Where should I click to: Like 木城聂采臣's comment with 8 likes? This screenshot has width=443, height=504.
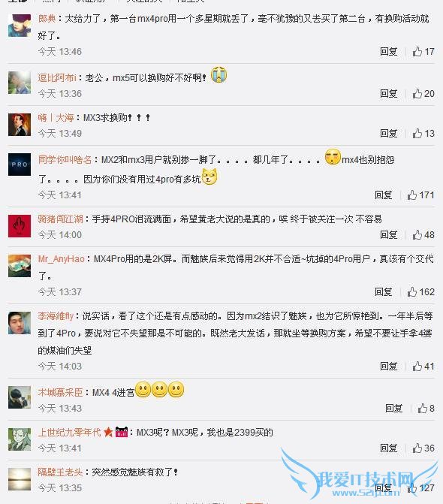pyautogui.click(x=426, y=408)
